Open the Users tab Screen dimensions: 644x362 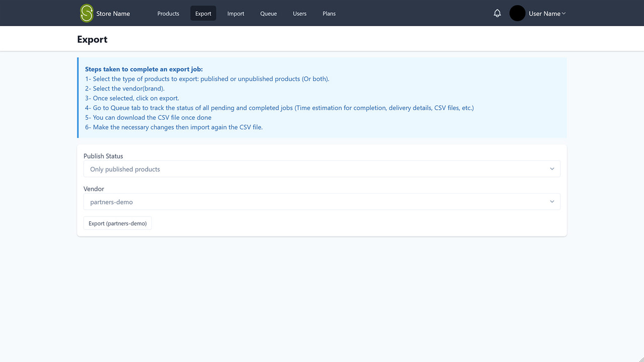pyautogui.click(x=299, y=14)
